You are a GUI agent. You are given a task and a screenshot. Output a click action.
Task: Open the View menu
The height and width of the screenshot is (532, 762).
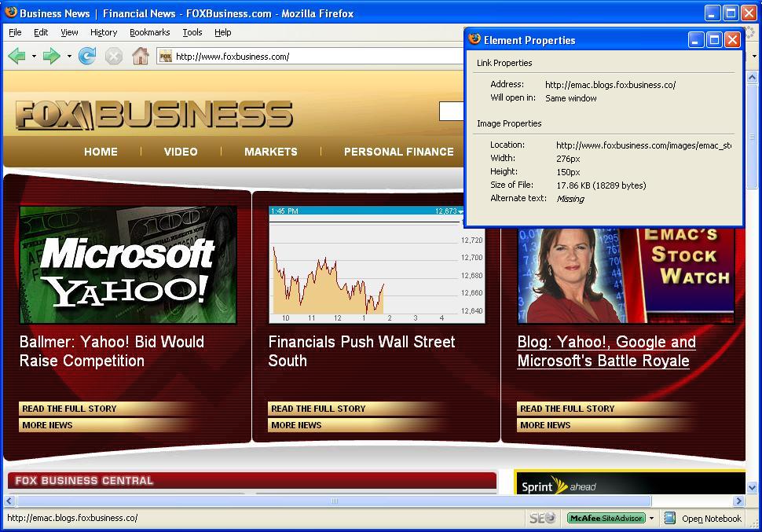point(69,32)
